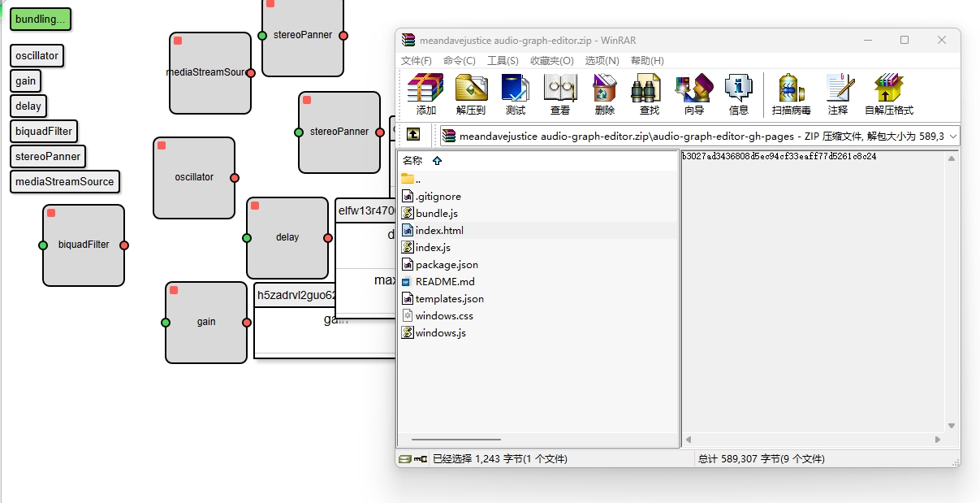Click red output port of biquadFilter node

pyautogui.click(x=124, y=245)
